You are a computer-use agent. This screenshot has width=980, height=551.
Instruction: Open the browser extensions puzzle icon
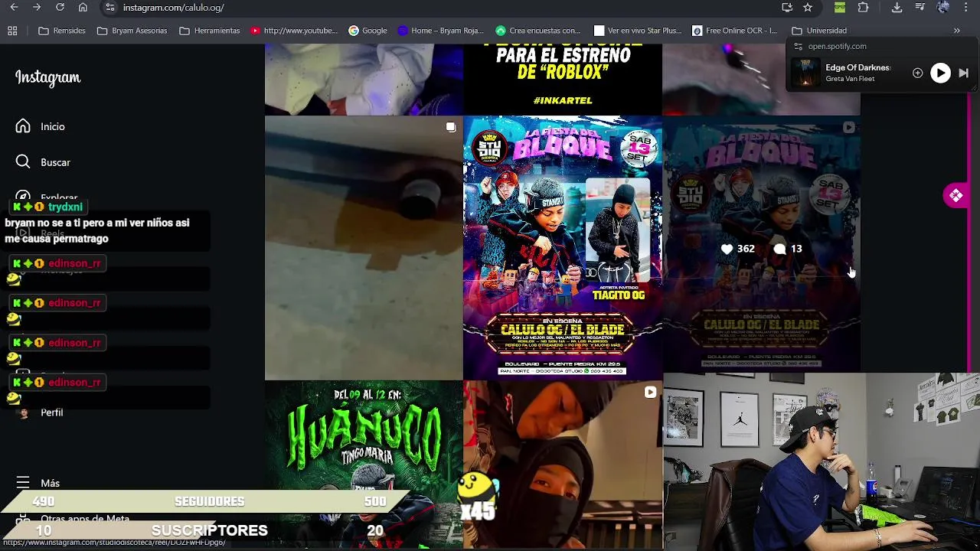click(x=864, y=8)
